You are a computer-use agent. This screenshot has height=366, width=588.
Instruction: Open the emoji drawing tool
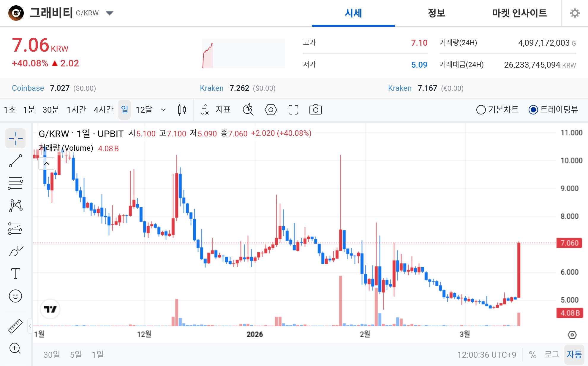pyautogui.click(x=15, y=296)
